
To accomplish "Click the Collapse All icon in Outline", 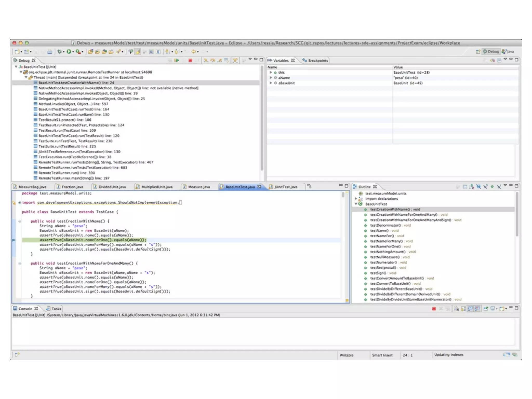I will [x=465, y=187].
